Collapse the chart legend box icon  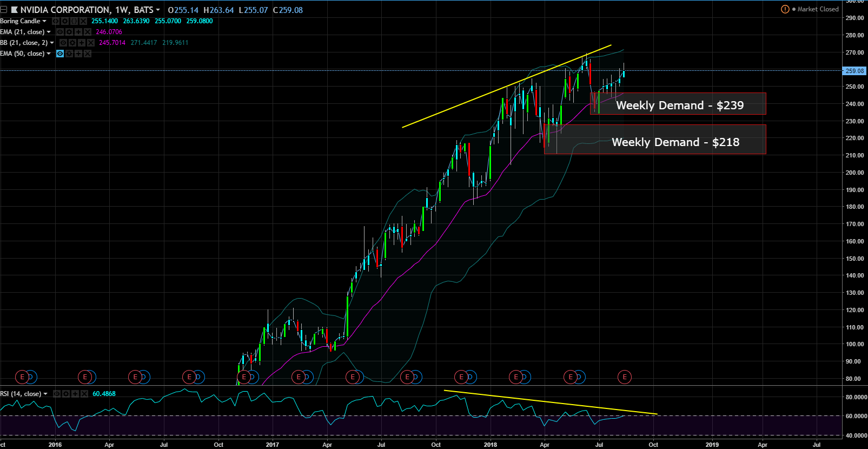click(3, 10)
